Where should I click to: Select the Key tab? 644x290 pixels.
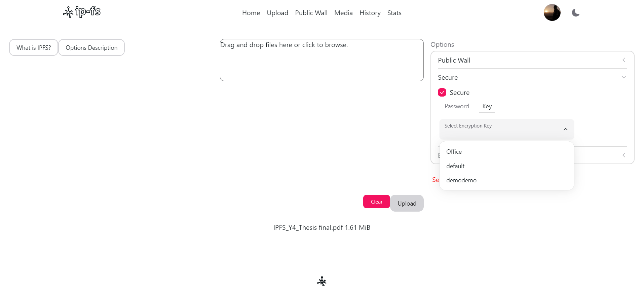click(487, 106)
